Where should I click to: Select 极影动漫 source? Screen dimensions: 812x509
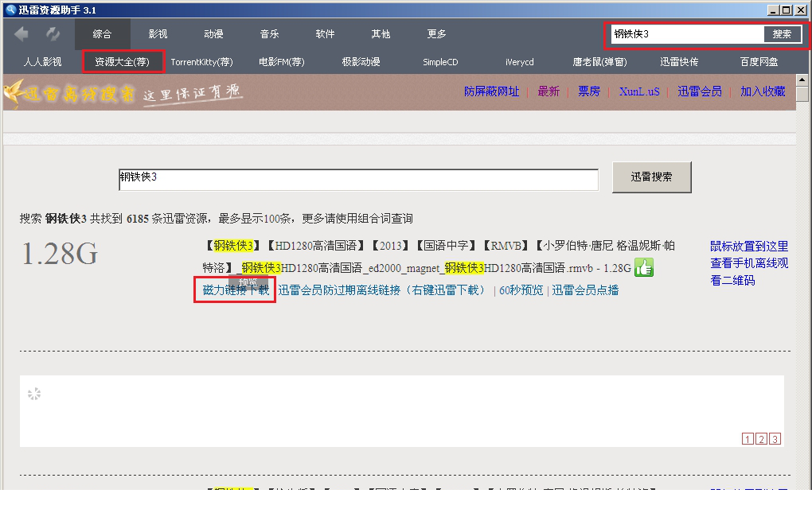361,62
